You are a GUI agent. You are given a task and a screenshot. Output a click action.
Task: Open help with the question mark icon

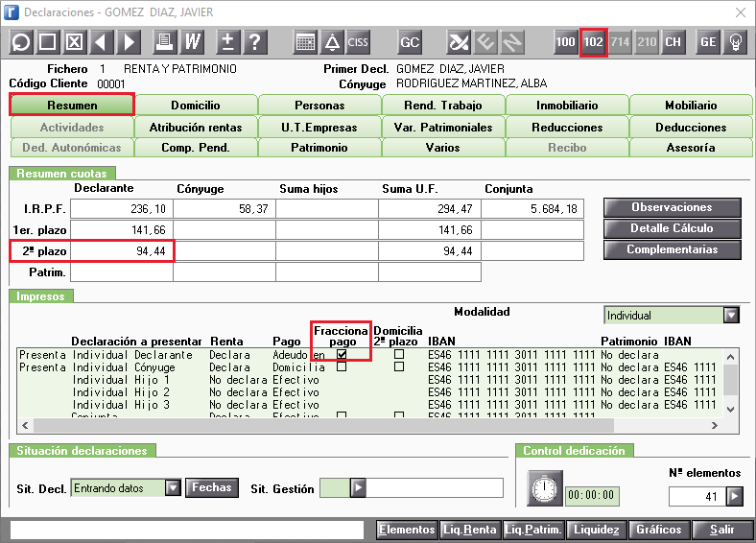(255, 42)
